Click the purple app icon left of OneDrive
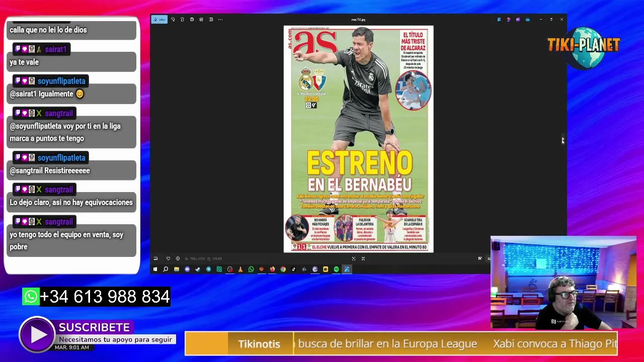Image resolution: width=644 pixels, height=362 pixels. [x=518, y=20]
